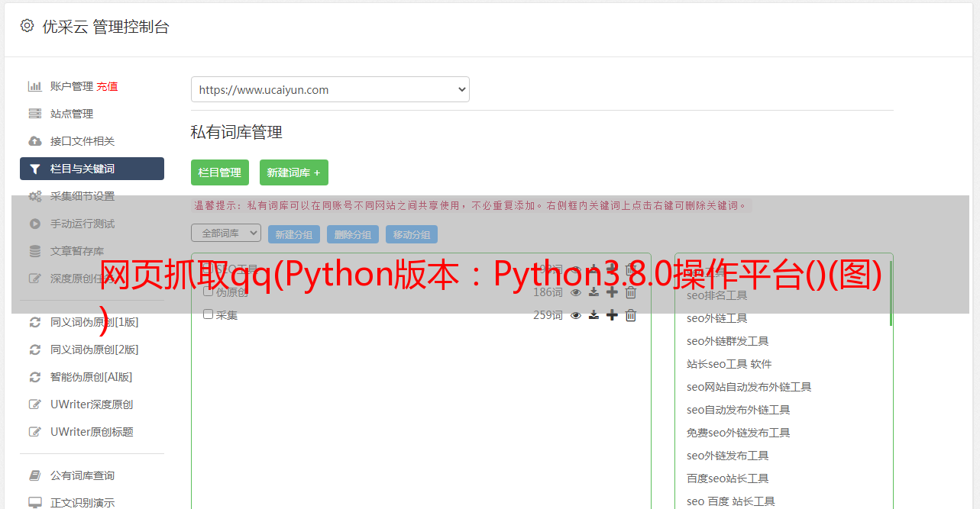Tick the 伪原创 checkbox
Screen dimensions: 980x509
pos(208,292)
